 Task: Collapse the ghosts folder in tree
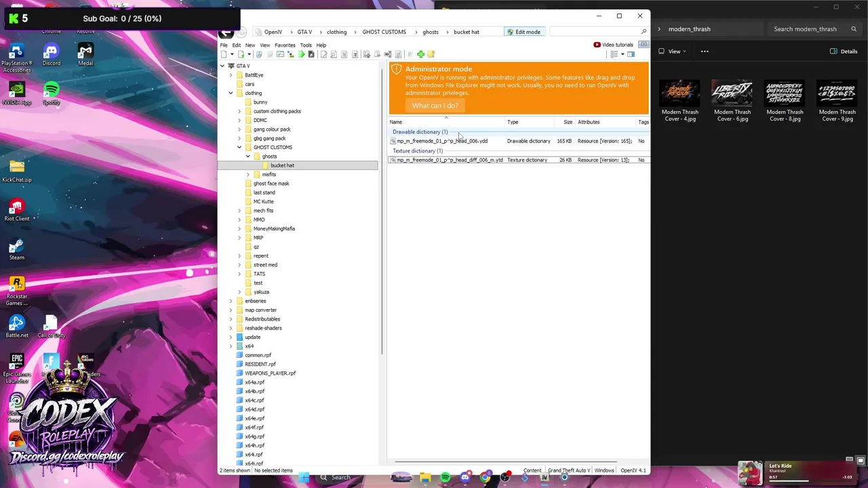(248, 157)
